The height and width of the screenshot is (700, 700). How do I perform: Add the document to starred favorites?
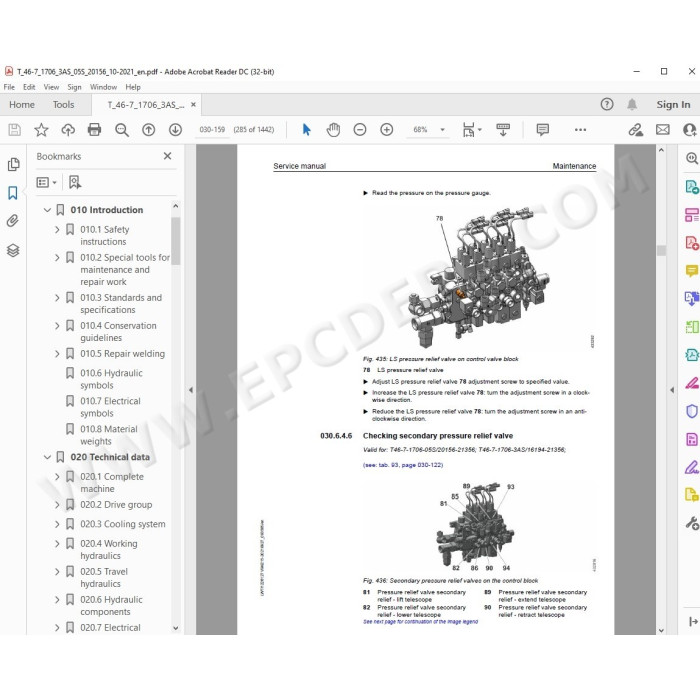(41, 130)
